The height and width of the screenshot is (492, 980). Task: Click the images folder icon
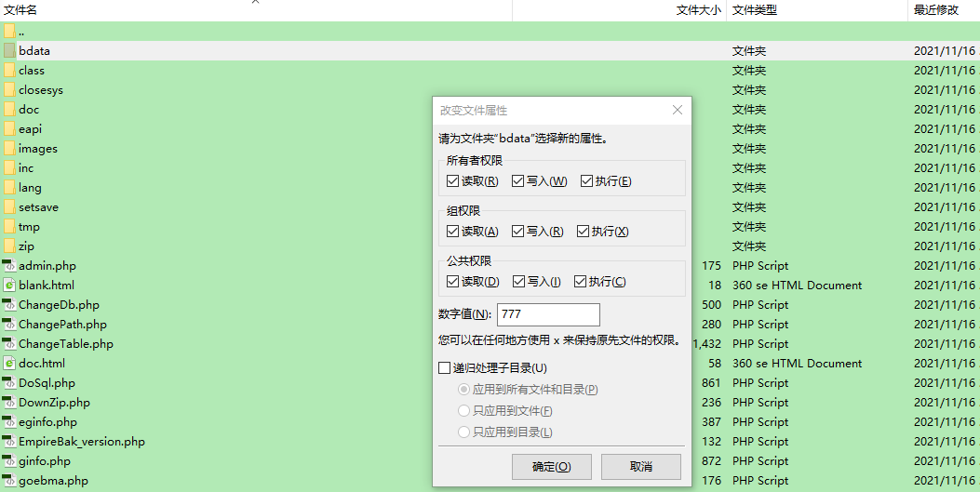[x=9, y=149]
